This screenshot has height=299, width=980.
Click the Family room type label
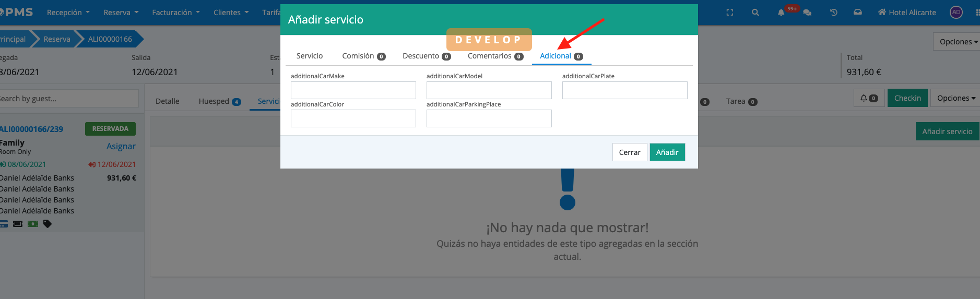[13, 142]
